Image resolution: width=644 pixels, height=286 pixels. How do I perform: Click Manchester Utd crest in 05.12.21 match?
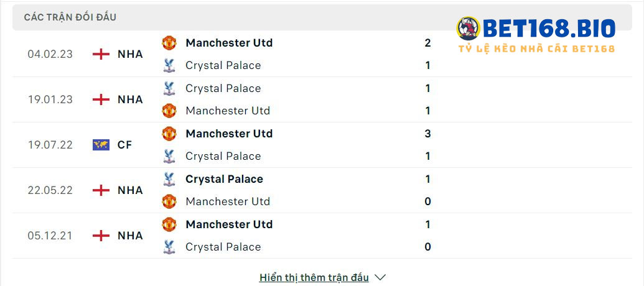point(169,224)
